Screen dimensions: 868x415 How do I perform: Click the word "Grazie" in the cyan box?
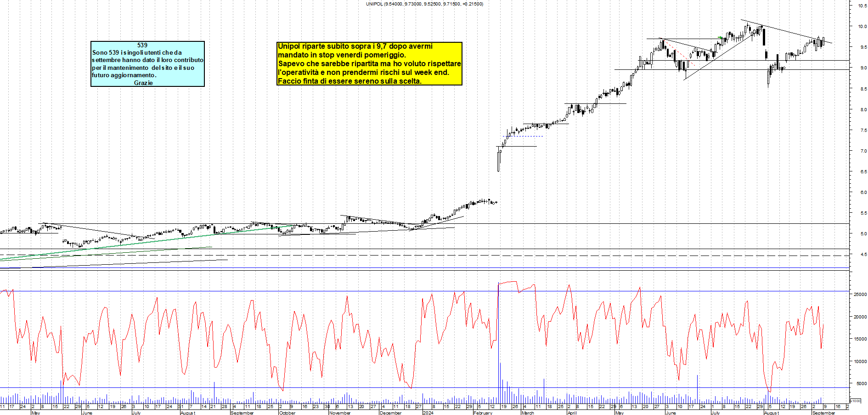click(143, 83)
